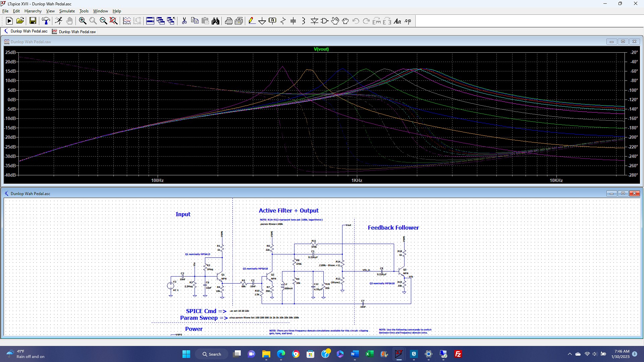
Task: Open the Hierarchy menu
Action: point(33,11)
